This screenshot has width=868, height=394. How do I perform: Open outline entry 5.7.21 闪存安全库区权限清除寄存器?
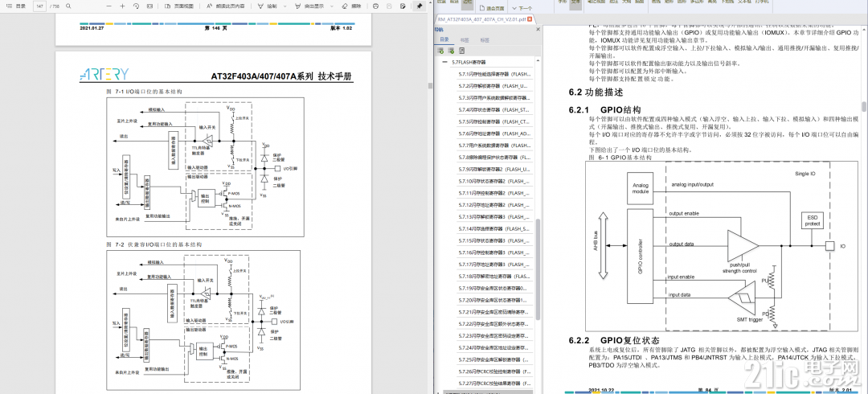click(495, 312)
